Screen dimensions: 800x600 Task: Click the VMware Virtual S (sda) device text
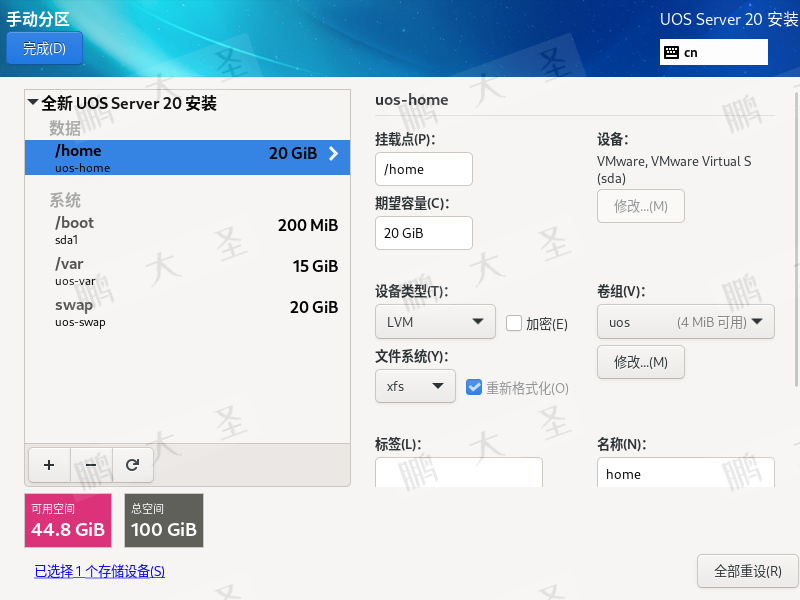tap(673, 169)
